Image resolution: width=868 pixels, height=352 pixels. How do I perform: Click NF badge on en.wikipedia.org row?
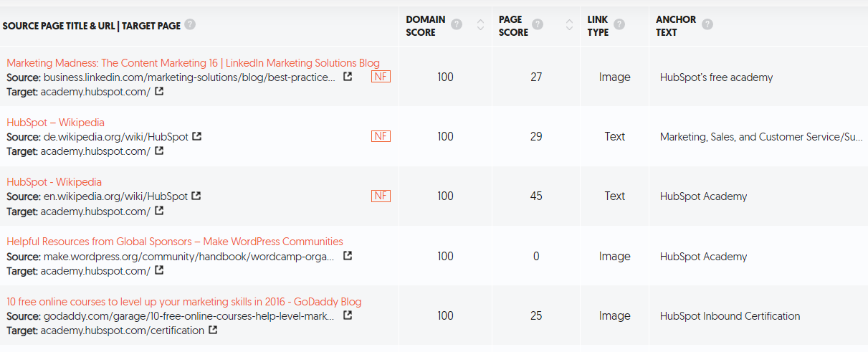point(381,196)
